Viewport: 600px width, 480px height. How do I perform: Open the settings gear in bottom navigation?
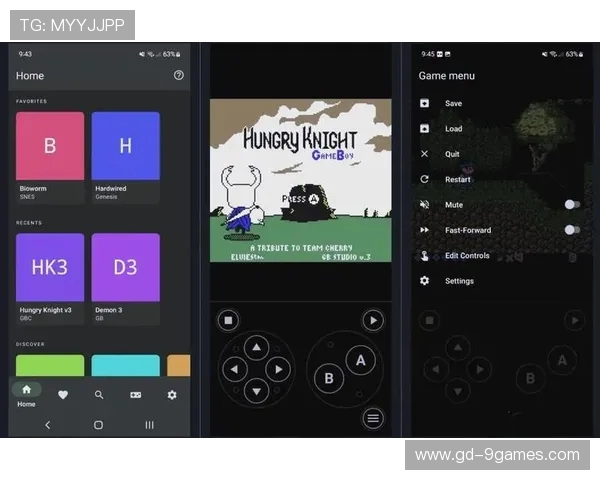tap(172, 395)
